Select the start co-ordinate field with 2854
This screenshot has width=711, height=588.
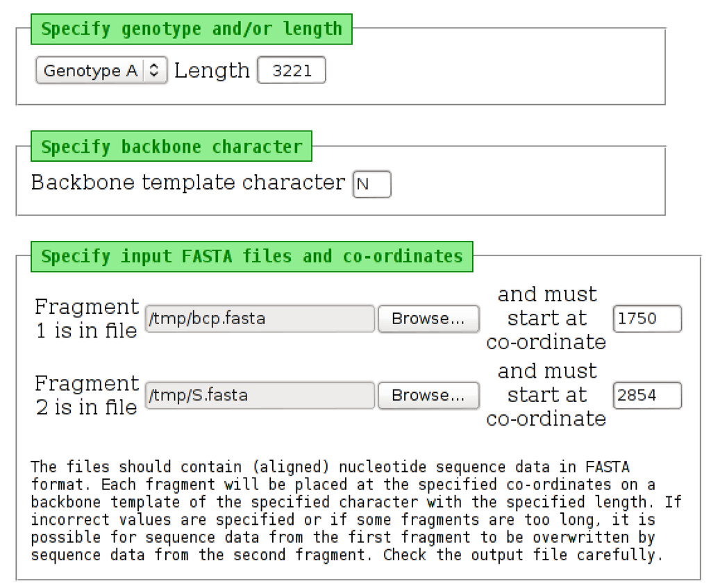click(647, 395)
